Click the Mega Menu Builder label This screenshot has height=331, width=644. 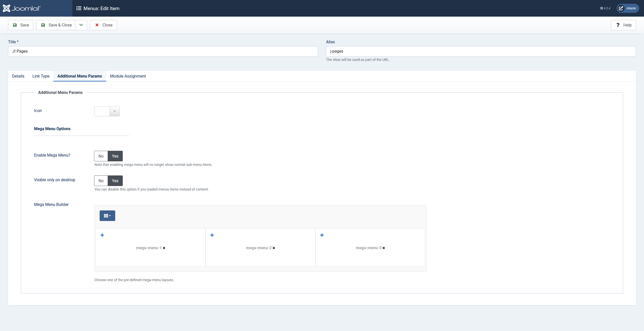tap(51, 204)
